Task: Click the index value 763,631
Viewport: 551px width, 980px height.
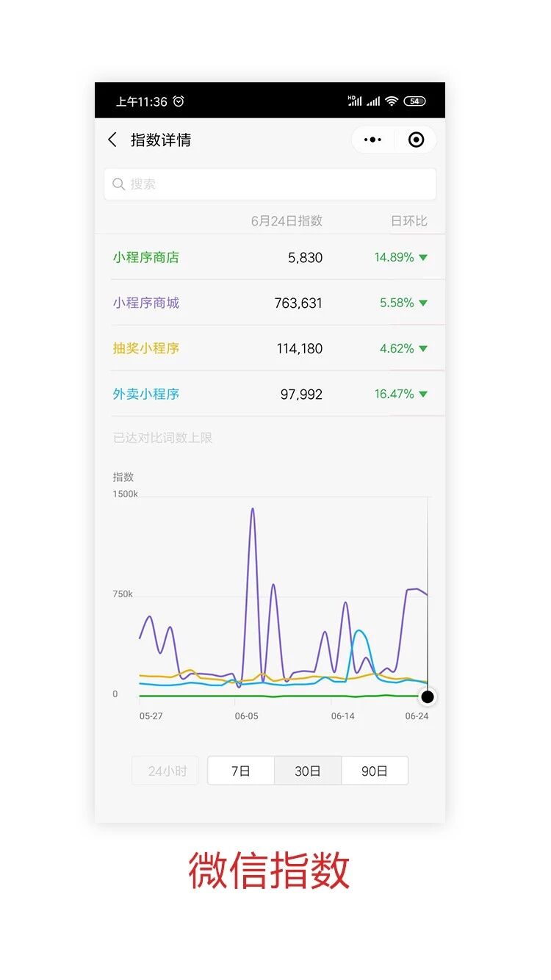Action: [x=298, y=303]
